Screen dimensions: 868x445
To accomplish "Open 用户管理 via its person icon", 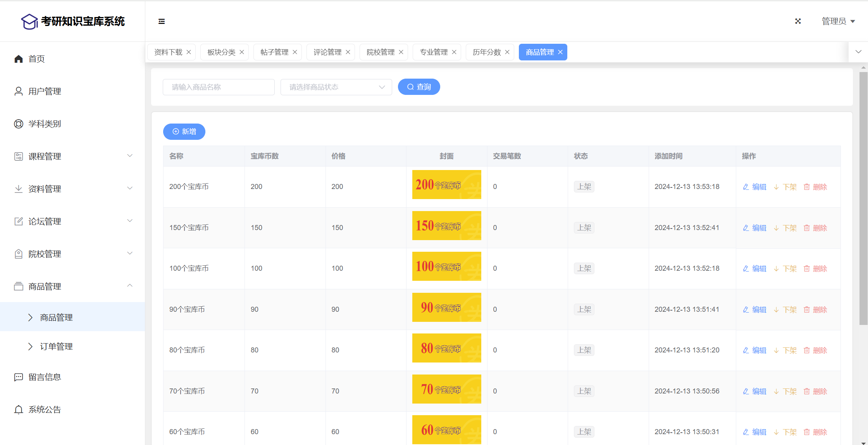I will [19, 91].
